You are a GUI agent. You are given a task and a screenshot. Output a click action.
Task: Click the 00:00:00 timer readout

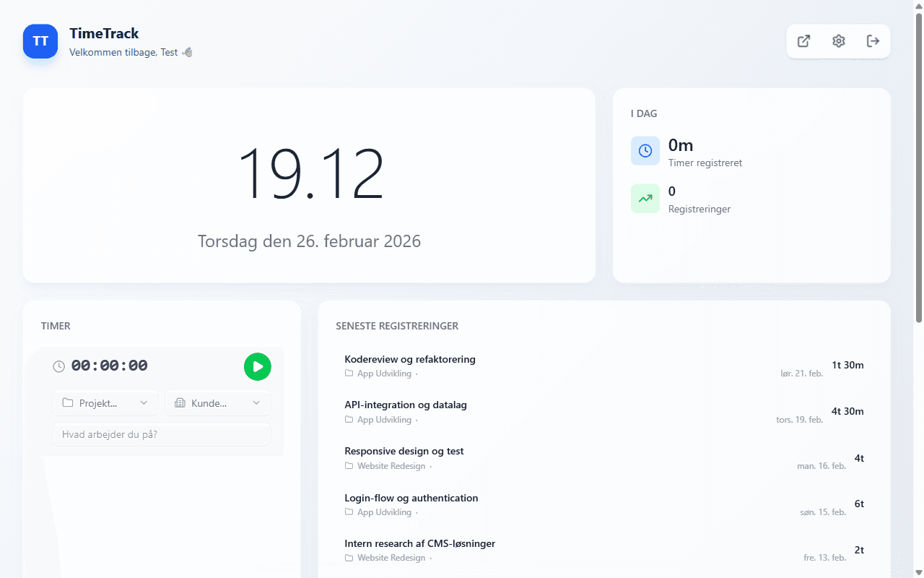(109, 366)
